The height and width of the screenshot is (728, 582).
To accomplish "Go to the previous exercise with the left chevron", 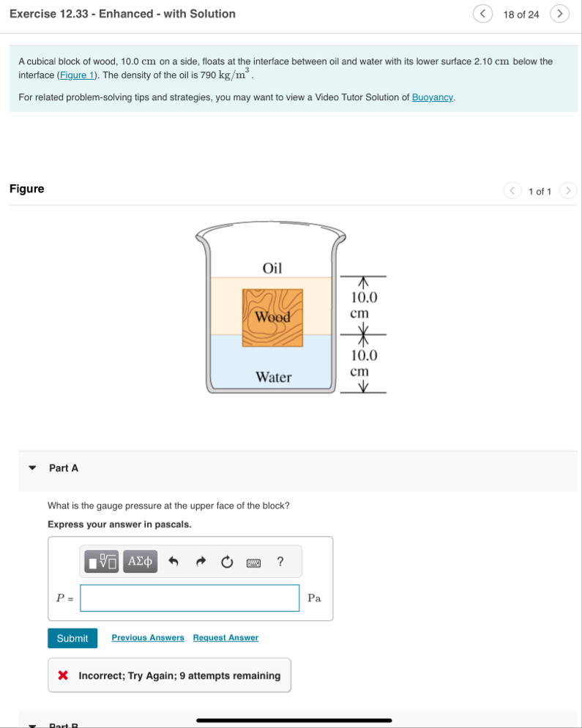I will (482, 13).
